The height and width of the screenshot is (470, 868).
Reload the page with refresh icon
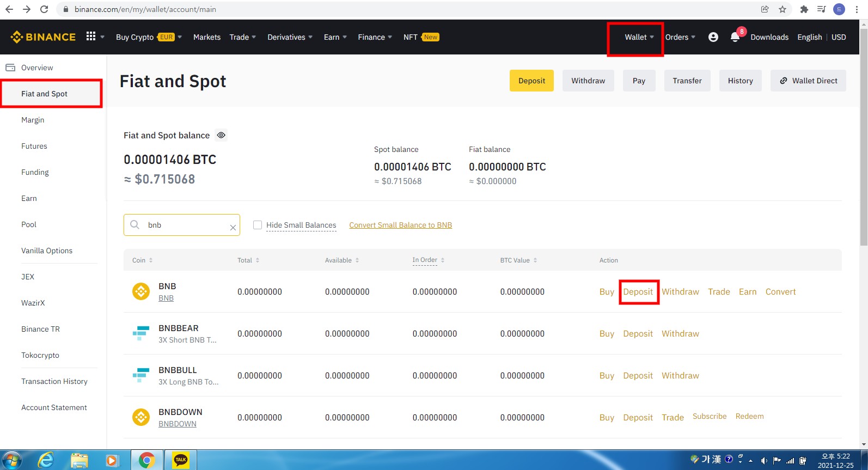(44, 9)
